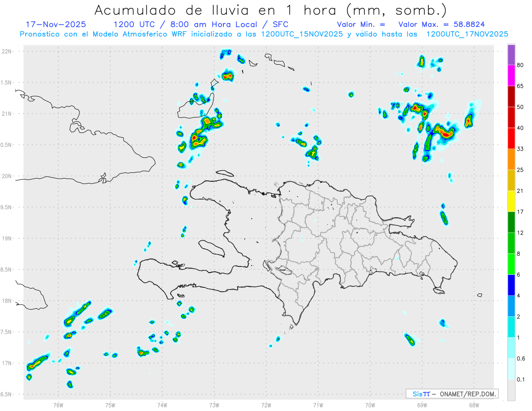
Task: Click the '76W' longitude axis label
Action: [x=58, y=405]
